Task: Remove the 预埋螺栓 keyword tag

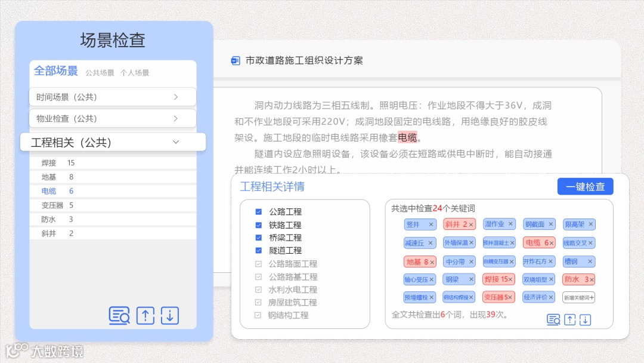Action: tap(431, 297)
